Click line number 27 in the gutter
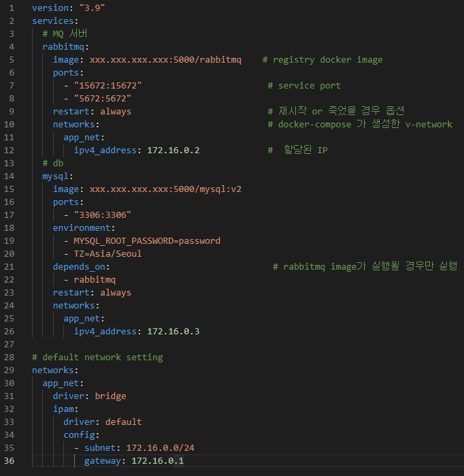The height and width of the screenshot is (476, 464). [x=9, y=345]
